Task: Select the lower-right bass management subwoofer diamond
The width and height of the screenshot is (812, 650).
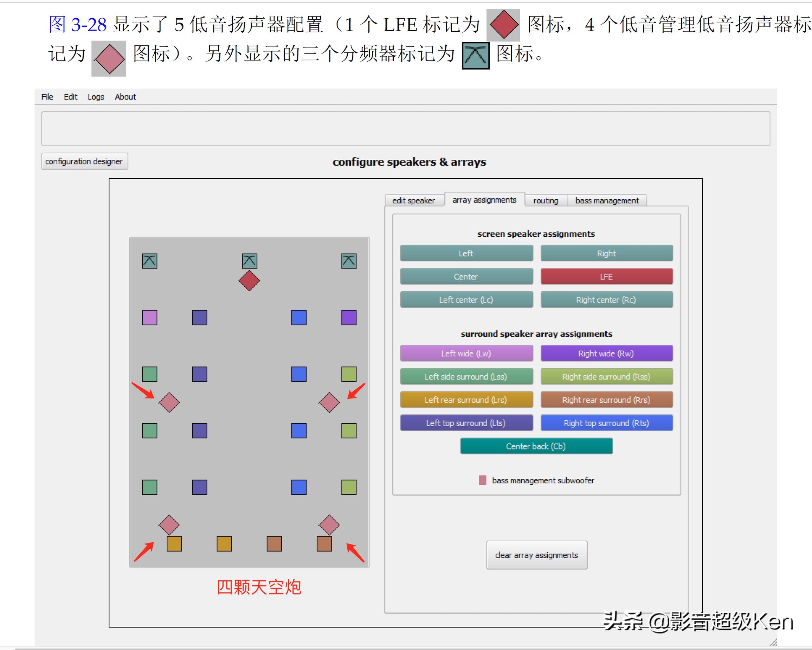Action: click(x=329, y=525)
